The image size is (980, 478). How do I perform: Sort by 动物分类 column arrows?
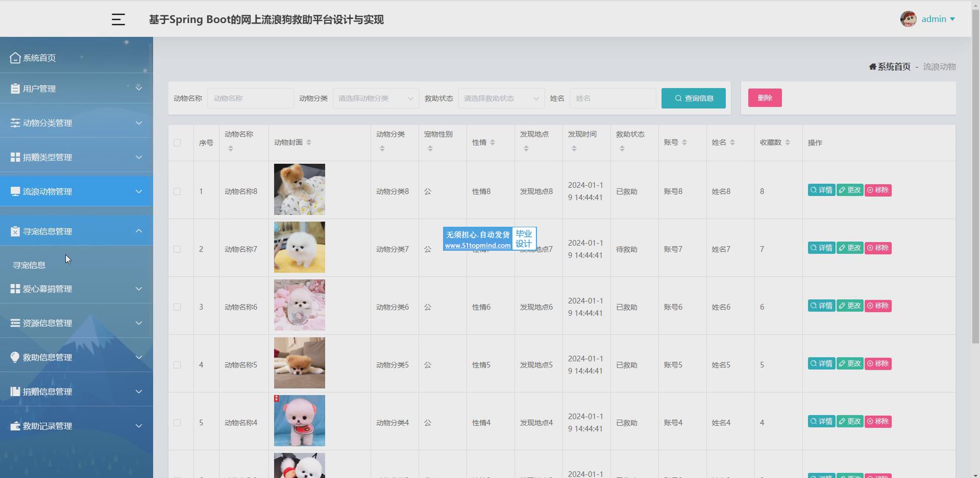point(382,149)
